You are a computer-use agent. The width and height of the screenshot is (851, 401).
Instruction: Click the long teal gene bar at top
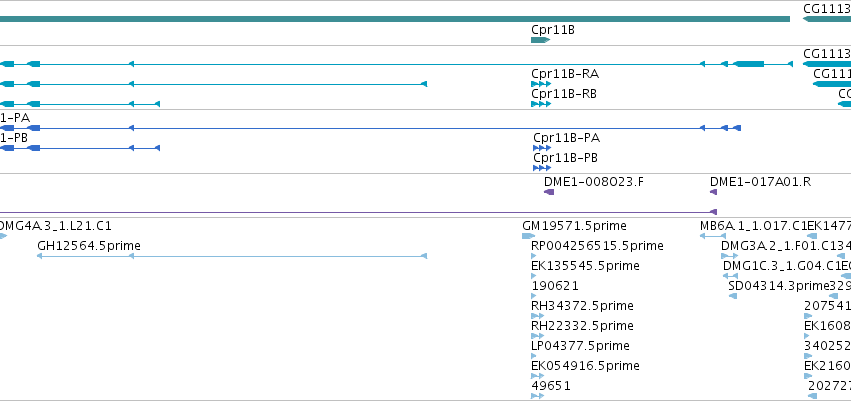coord(395,19)
